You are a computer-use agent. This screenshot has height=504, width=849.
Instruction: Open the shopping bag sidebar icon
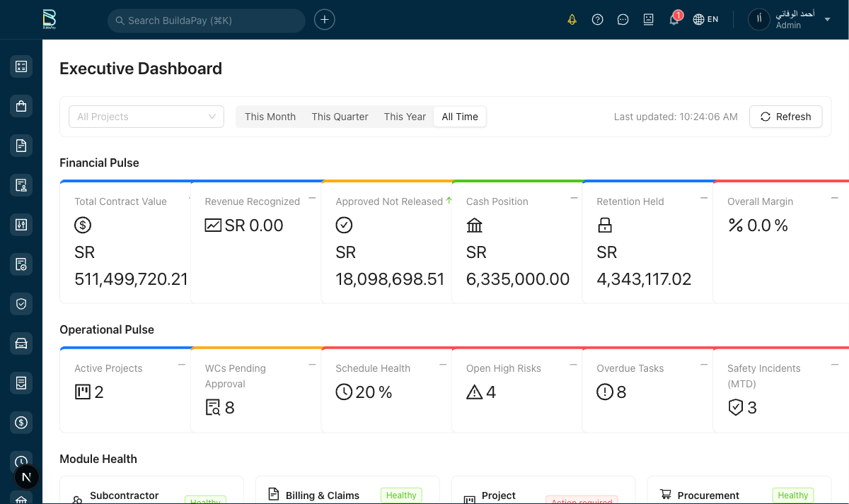tap(21, 106)
